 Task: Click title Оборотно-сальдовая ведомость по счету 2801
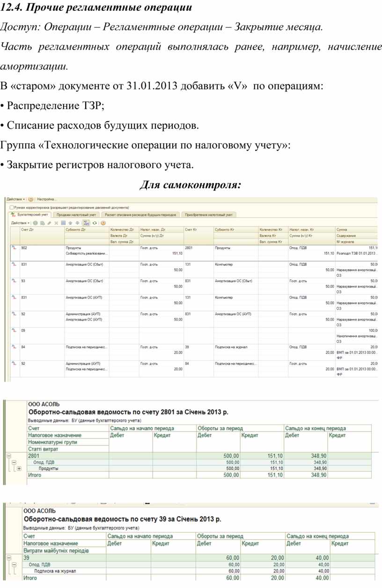[x=129, y=412]
